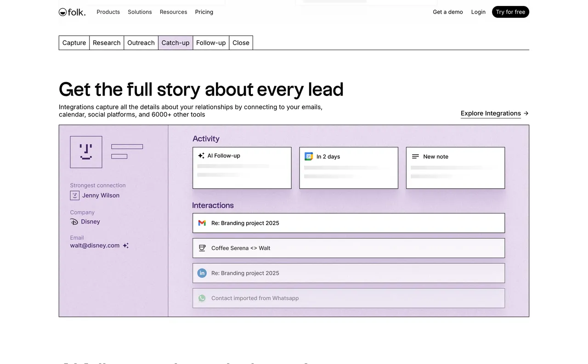Image resolution: width=588 pixels, height=364 pixels.
Task: Click the note lines icon on 'New note' card
Action: (415, 156)
